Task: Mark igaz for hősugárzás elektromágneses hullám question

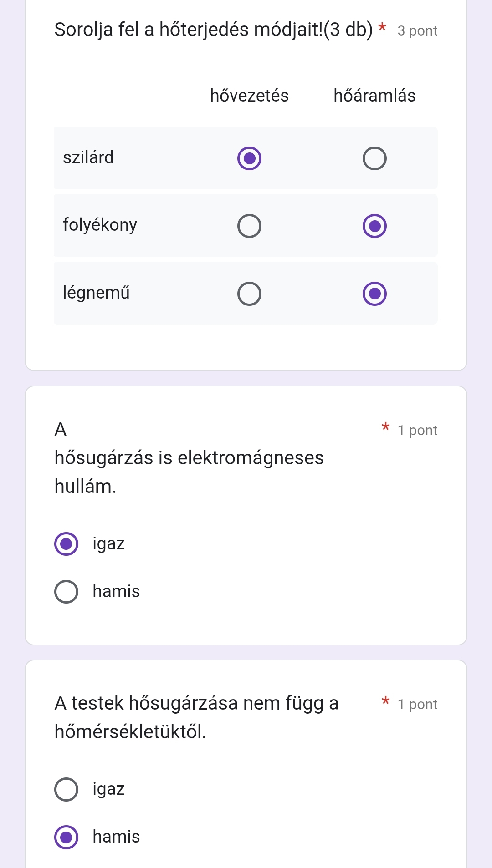Action: (67, 544)
